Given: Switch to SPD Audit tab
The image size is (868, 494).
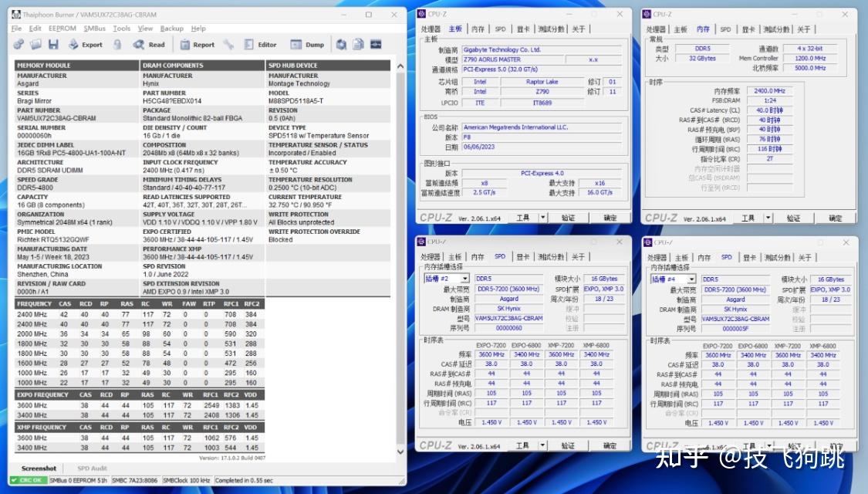Looking at the screenshot, I should coord(92,468).
